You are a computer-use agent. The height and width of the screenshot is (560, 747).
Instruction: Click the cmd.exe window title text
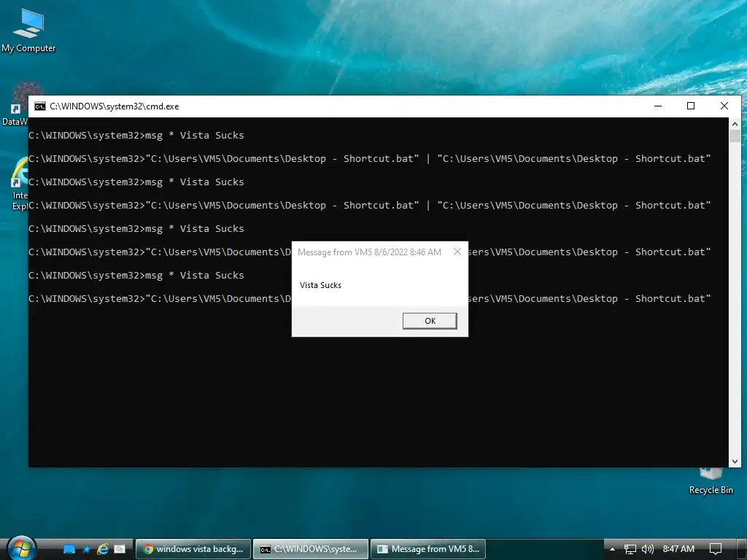115,106
